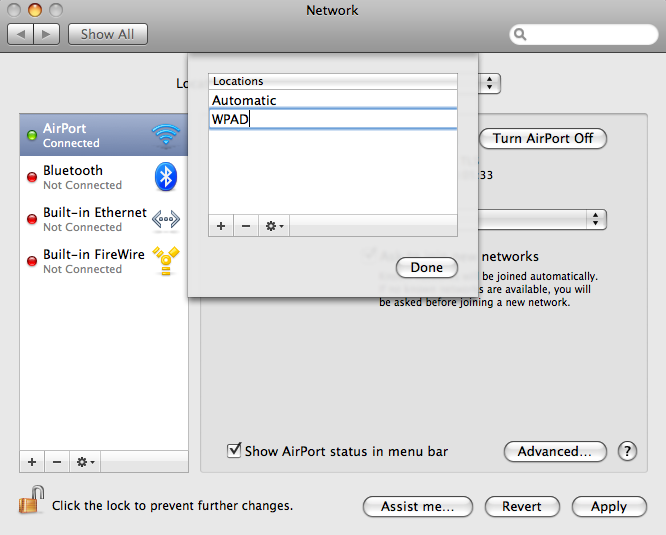Click the red status dot for Built-in FireWire
Image resolution: width=666 pixels, height=535 pixels.
(32, 261)
